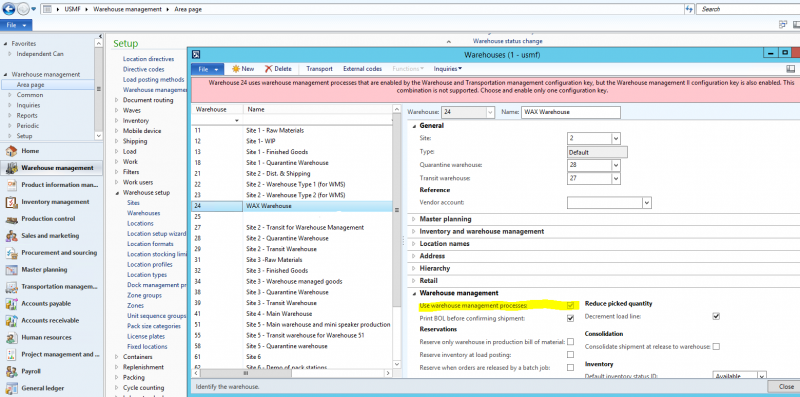Open Procurement and sourcing module icon

[x=11, y=253]
